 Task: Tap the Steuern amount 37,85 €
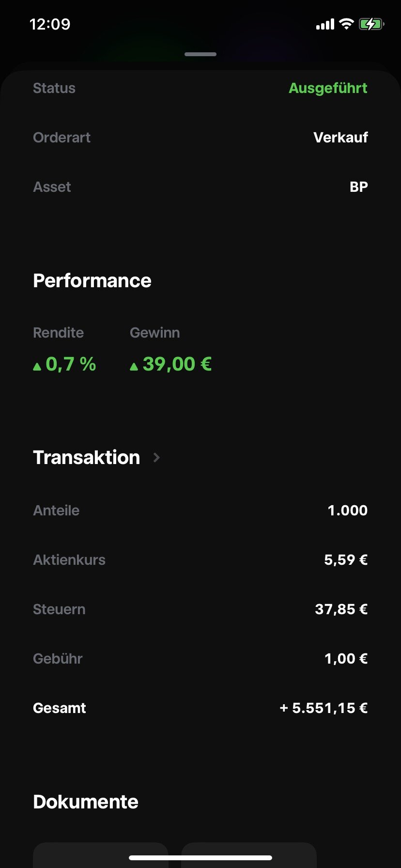pyautogui.click(x=341, y=609)
